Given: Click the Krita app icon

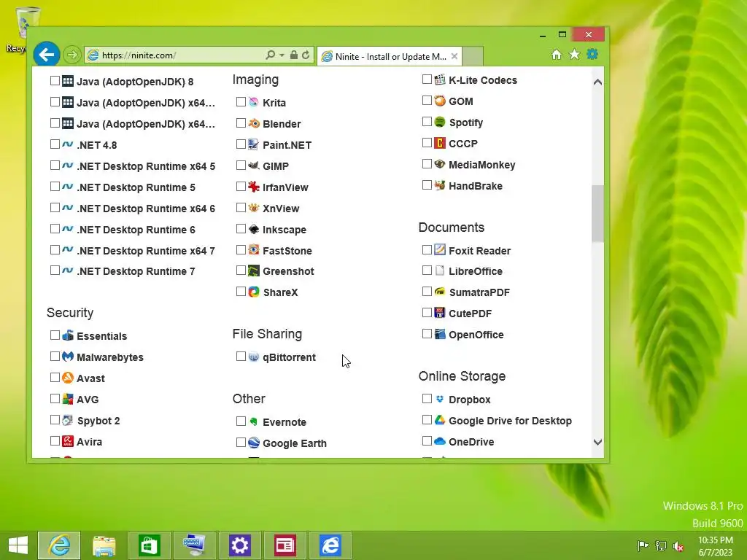Looking at the screenshot, I should tap(253, 102).
